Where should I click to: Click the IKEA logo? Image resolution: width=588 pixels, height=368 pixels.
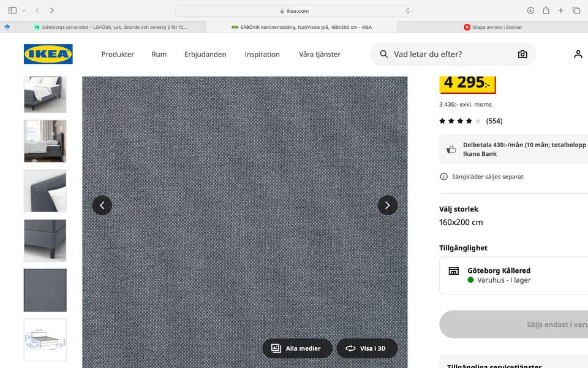pos(48,54)
